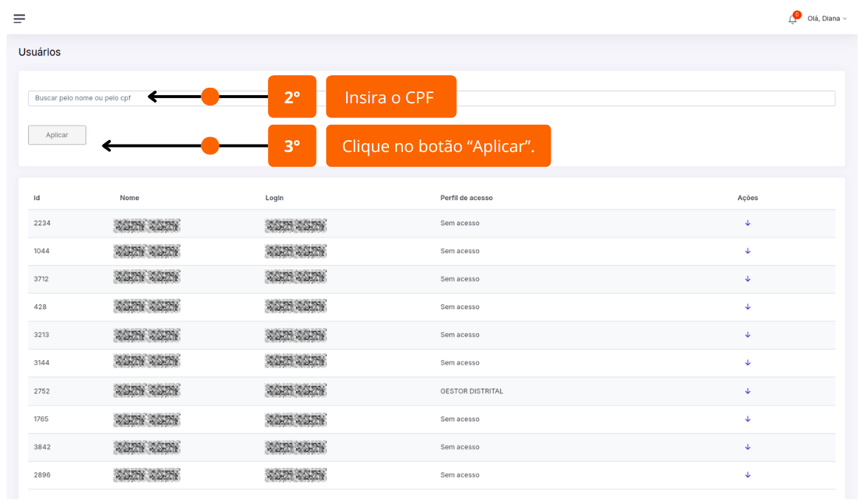Select the id cell 3213
Screen dimensions: 868x504
tap(41, 335)
